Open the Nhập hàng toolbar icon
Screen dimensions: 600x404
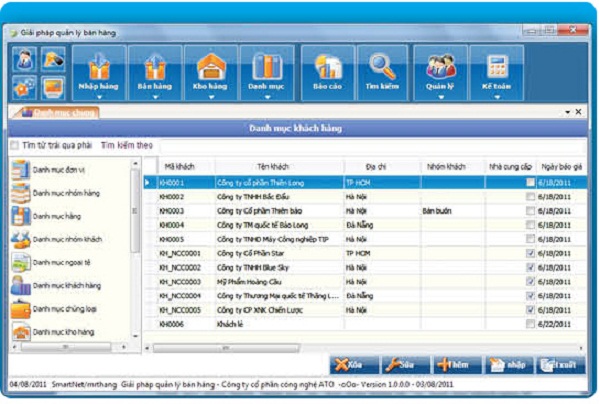99,65
